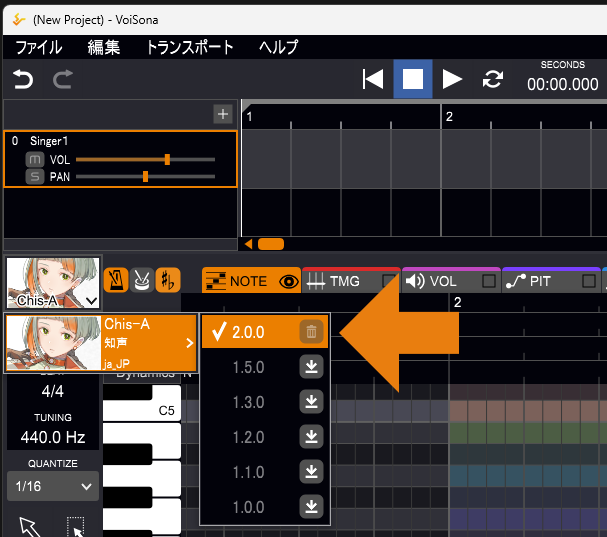
Task: Click the track area horizontal scrollbar thumb
Action: pos(271,244)
